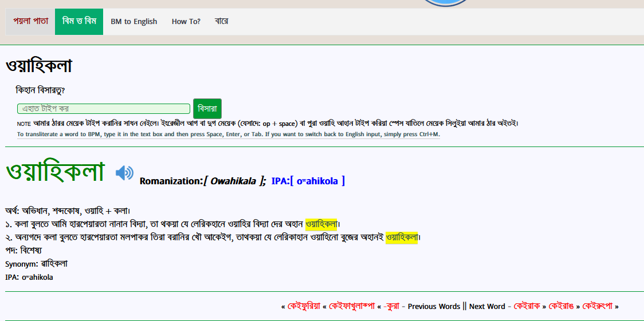Click the Previous Words label
Screen dimensions: 644x321
click(x=434, y=306)
